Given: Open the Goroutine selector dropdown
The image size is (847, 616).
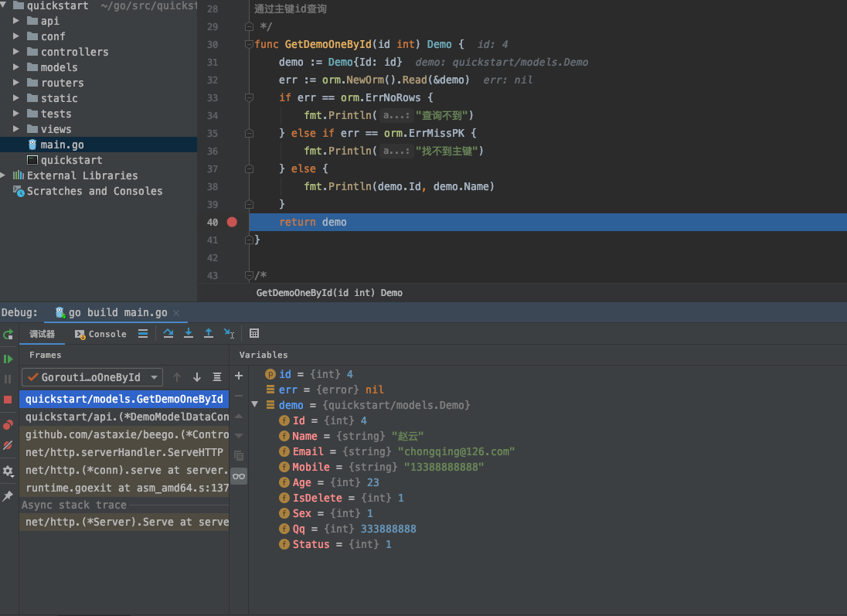Looking at the screenshot, I should click(92, 377).
